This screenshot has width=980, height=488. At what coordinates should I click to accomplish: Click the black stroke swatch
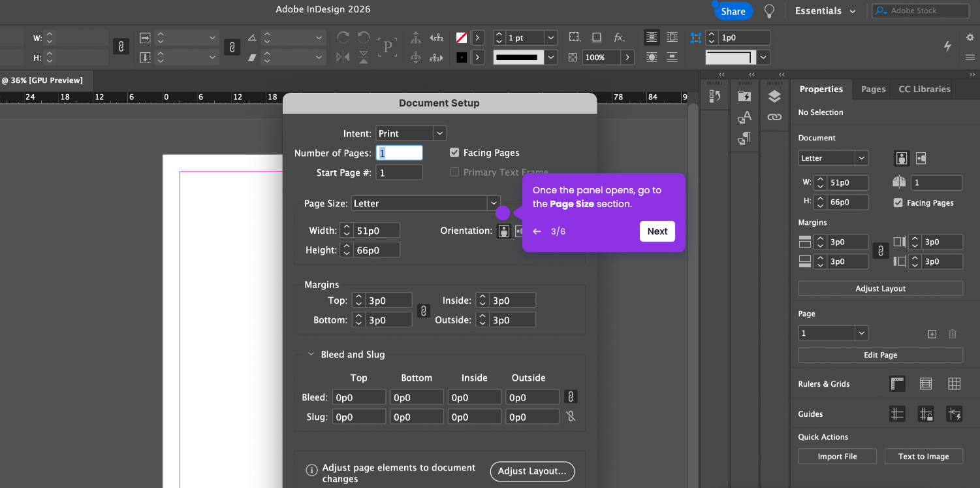[x=462, y=57]
